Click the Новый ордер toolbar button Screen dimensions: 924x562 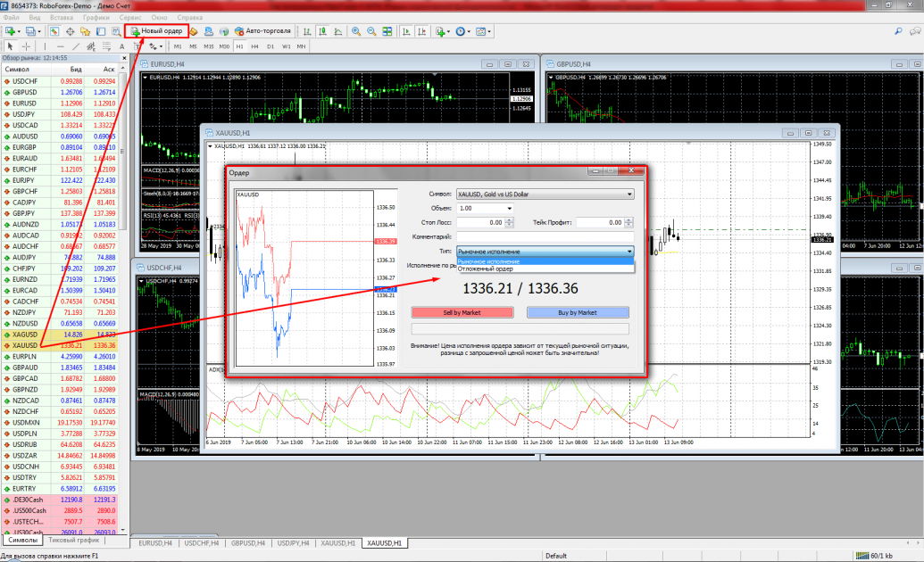tap(156, 31)
